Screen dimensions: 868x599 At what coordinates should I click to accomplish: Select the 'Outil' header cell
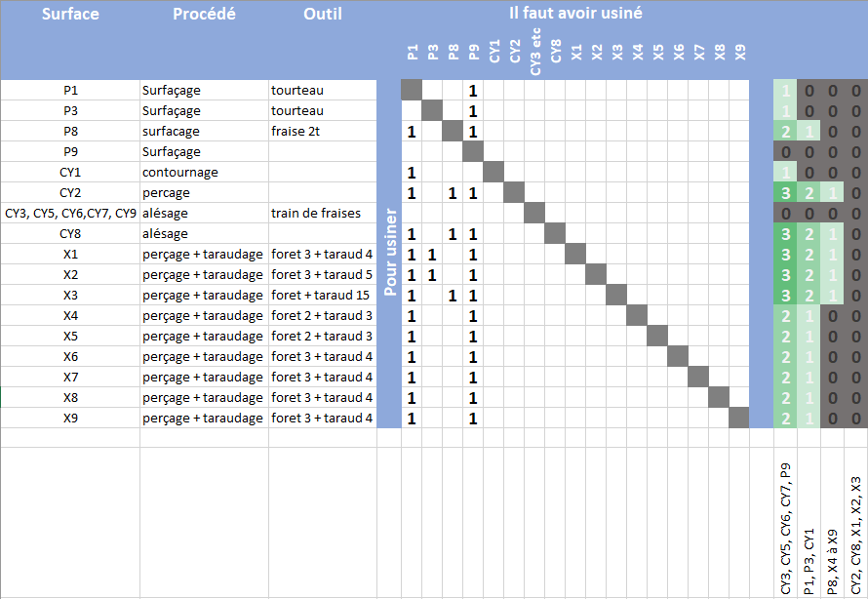pos(323,14)
